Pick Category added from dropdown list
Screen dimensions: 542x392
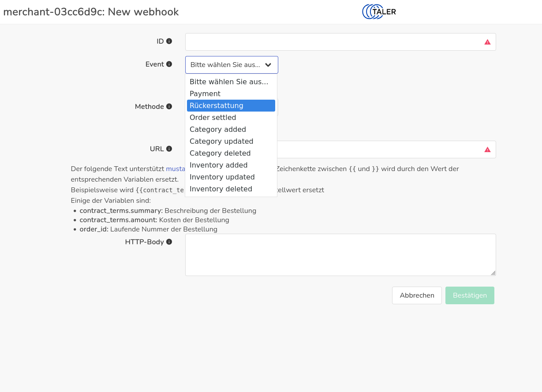[x=218, y=130]
